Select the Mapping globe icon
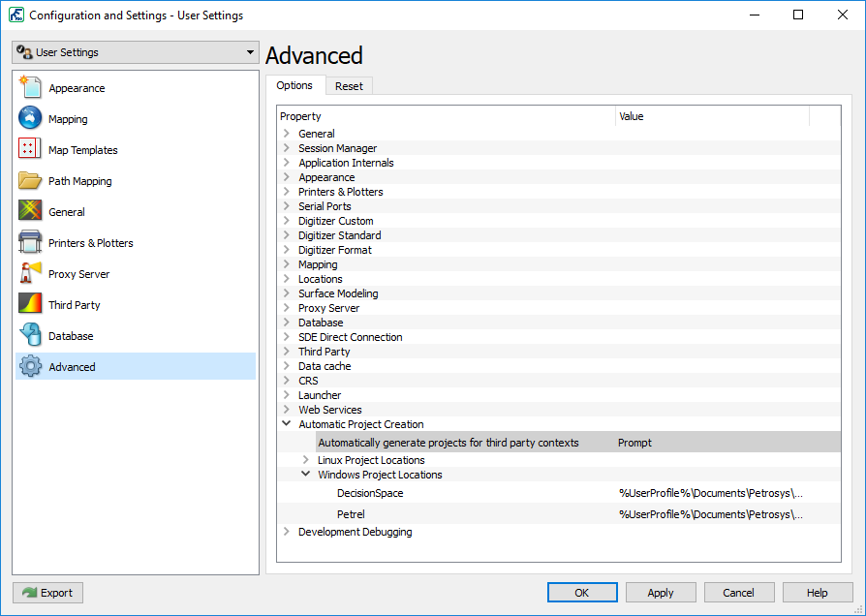Screen dimensions: 866x616 tap(31, 118)
